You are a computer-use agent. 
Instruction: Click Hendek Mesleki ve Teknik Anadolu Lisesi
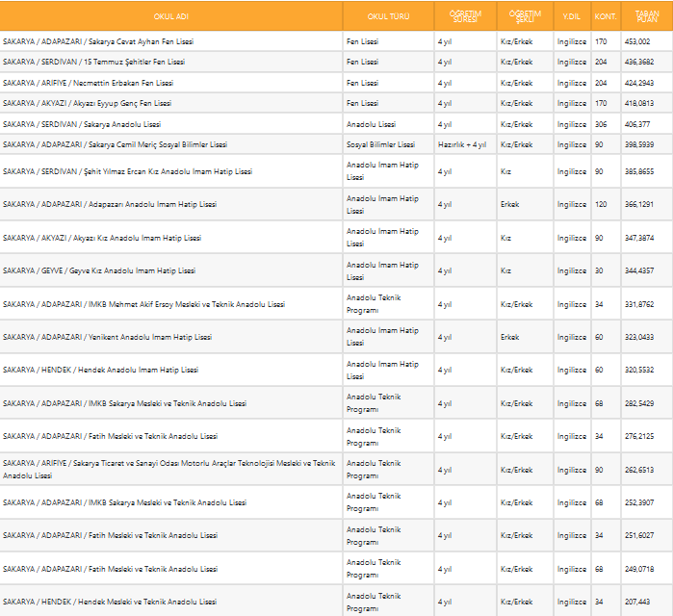[x=115, y=601]
